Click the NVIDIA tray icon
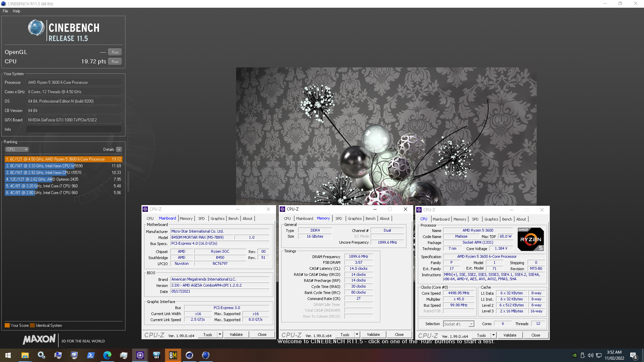The width and height of the screenshot is (644, 362). click(575, 355)
